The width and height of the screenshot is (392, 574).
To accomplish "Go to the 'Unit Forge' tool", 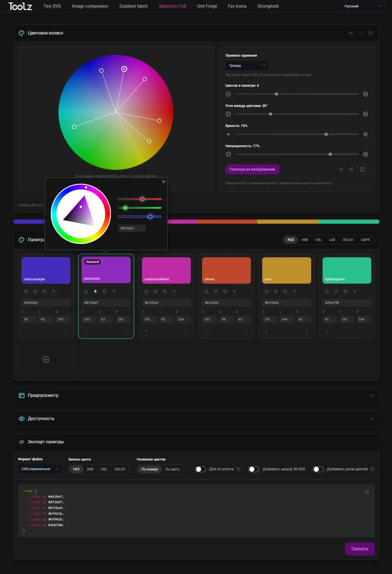I will pyautogui.click(x=207, y=6).
